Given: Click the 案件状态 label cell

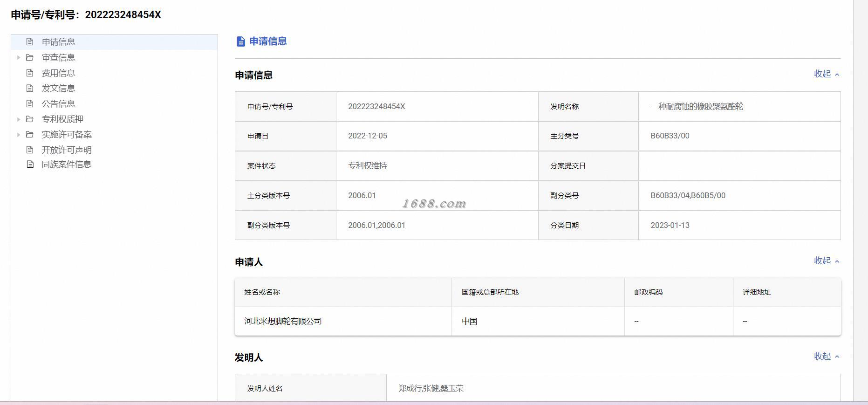Looking at the screenshot, I should (x=286, y=166).
